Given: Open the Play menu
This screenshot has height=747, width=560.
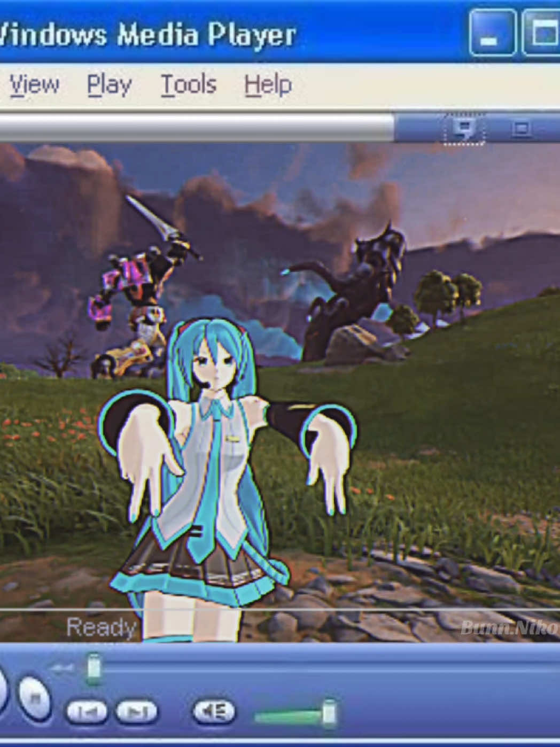Looking at the screenshot, I should [109, 84].
